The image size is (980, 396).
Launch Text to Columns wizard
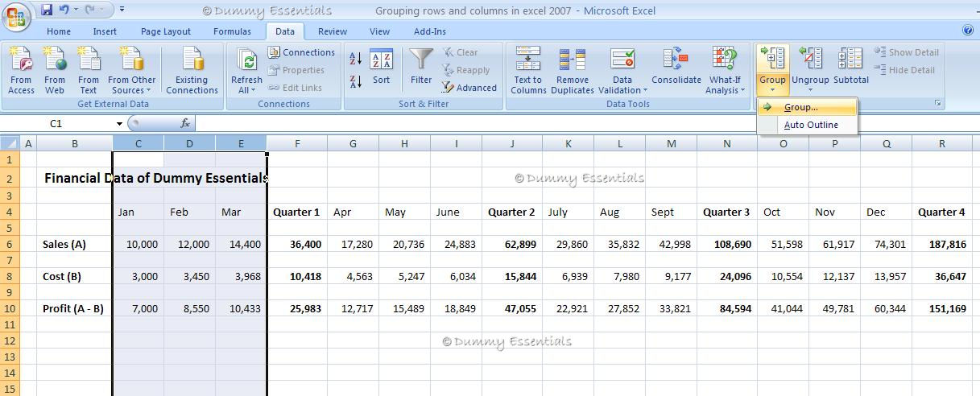[528, 70]
